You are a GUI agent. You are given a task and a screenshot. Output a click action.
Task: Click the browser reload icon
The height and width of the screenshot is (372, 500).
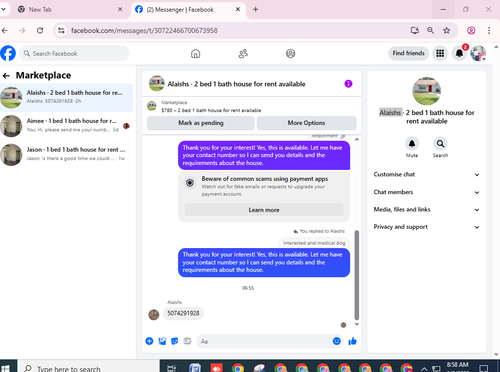tap(40, 30)
